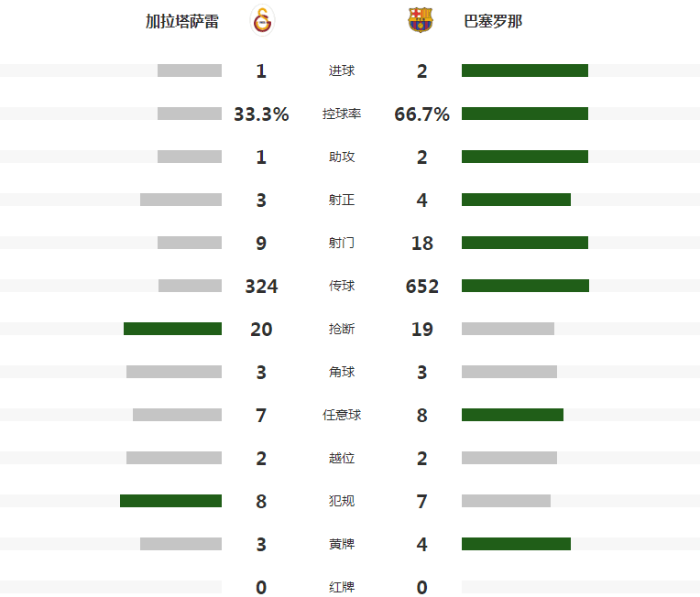
Task: Open the 巴塞罗那 team name link
Action: [x=493, y=21]
